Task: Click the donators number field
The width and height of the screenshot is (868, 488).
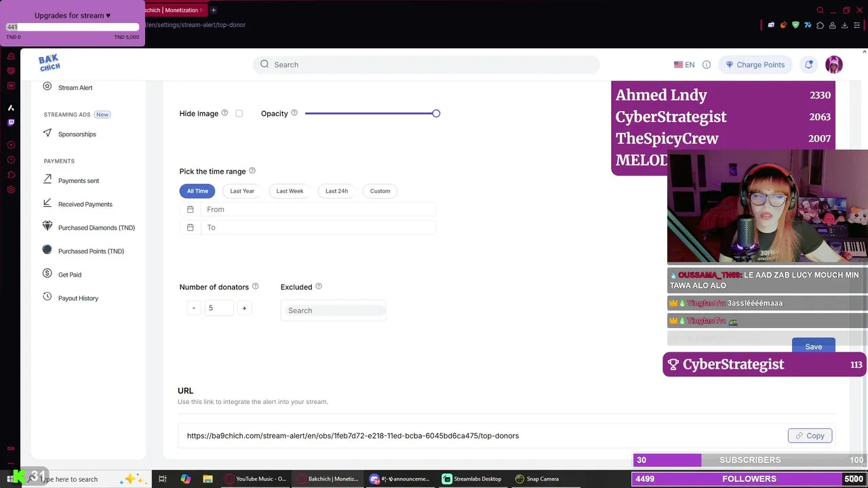Action: 219,308
